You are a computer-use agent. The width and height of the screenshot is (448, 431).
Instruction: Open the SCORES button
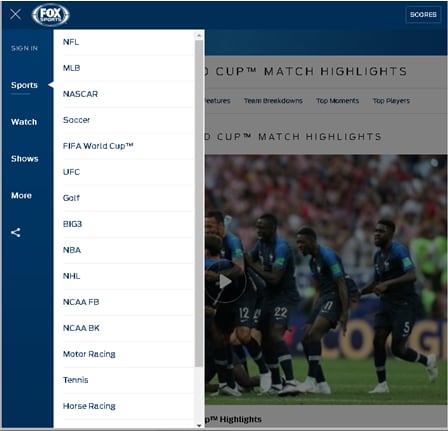[423, 15]
